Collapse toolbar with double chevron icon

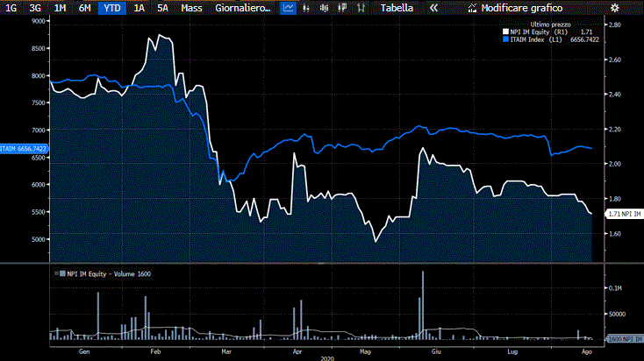point(433,8)
